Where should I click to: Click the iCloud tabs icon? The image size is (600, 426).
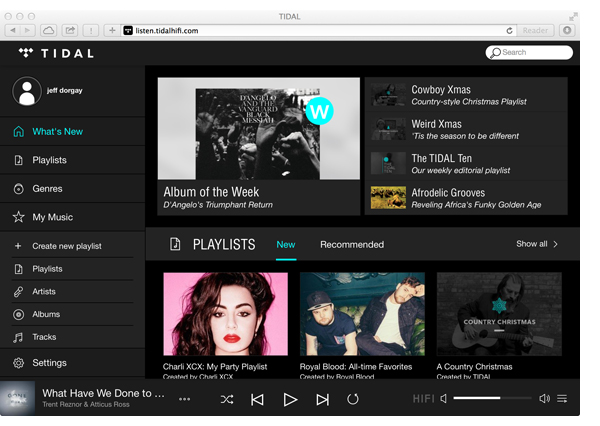pos(49,30)
